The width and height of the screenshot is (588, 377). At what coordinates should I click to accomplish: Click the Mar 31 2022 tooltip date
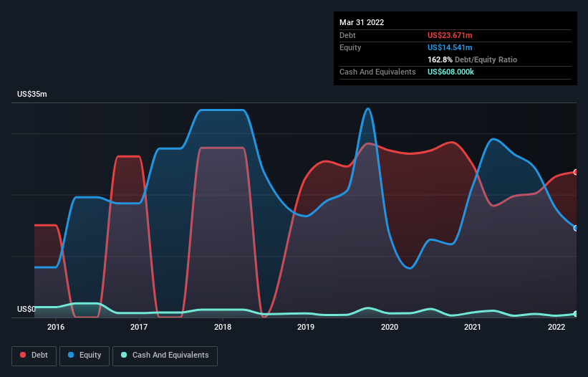[x=362, y=22]
